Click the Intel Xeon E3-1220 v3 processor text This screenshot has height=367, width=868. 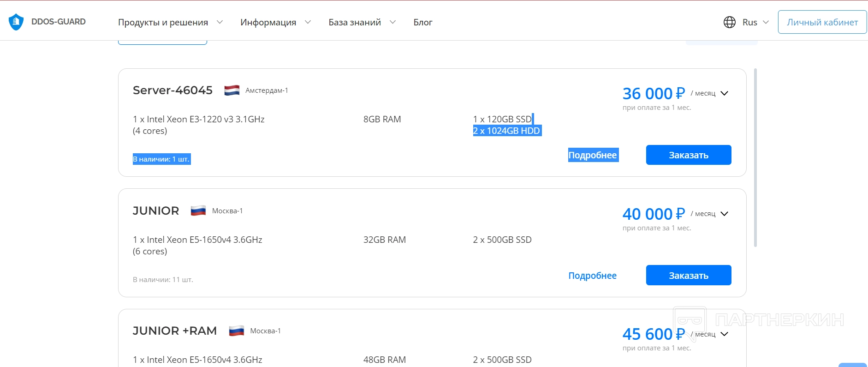click(x=199, y=119)
